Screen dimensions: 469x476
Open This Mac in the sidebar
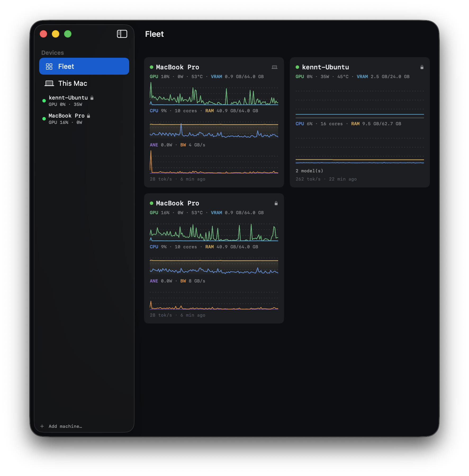pyautogui.click(x=84, y=83)
